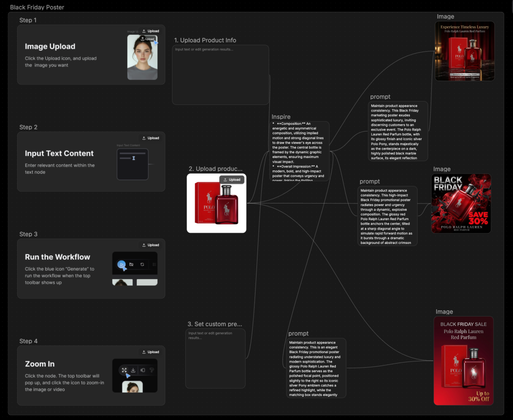Click the blue Generate play icon in Step 3
513x420 pixels.
(x=122, y=264)
